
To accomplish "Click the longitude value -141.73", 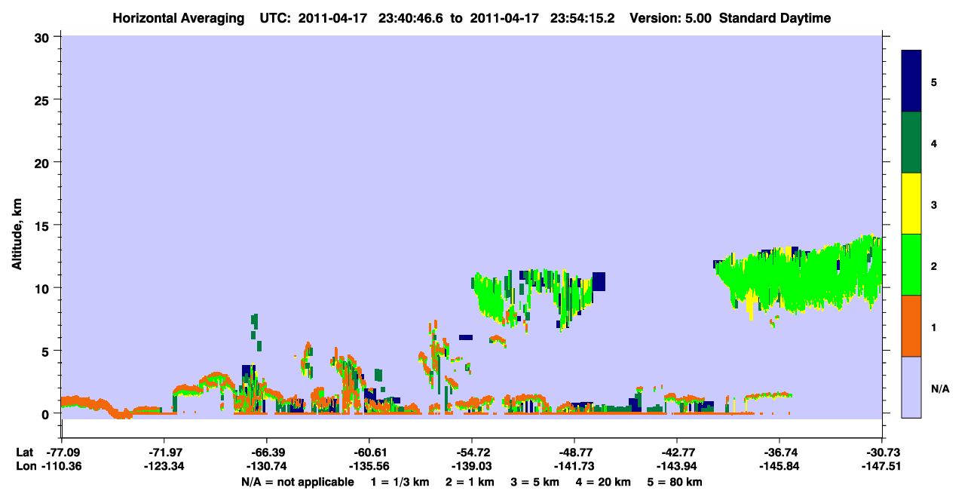I will point(574,466).
